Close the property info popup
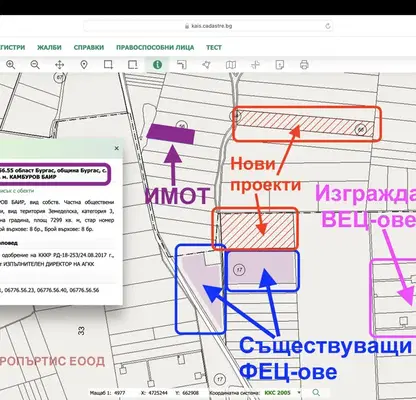416x400 pixels. click(116, 148)
